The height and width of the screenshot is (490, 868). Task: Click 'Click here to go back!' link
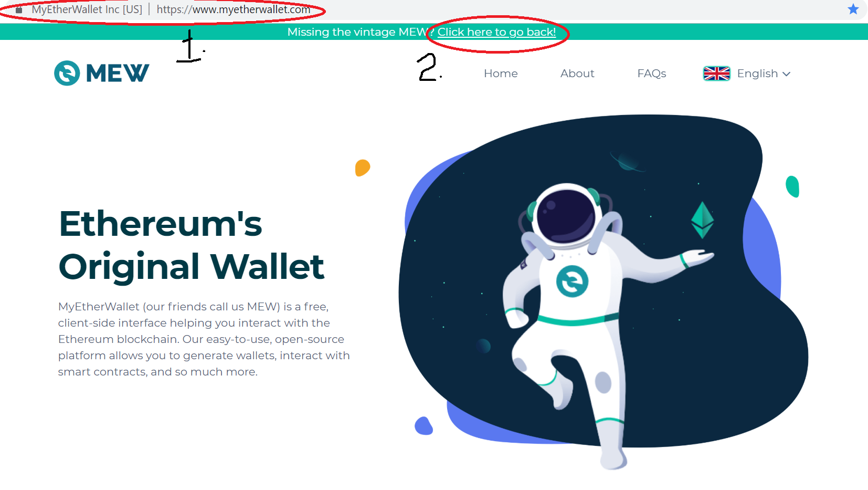(496, 32)
